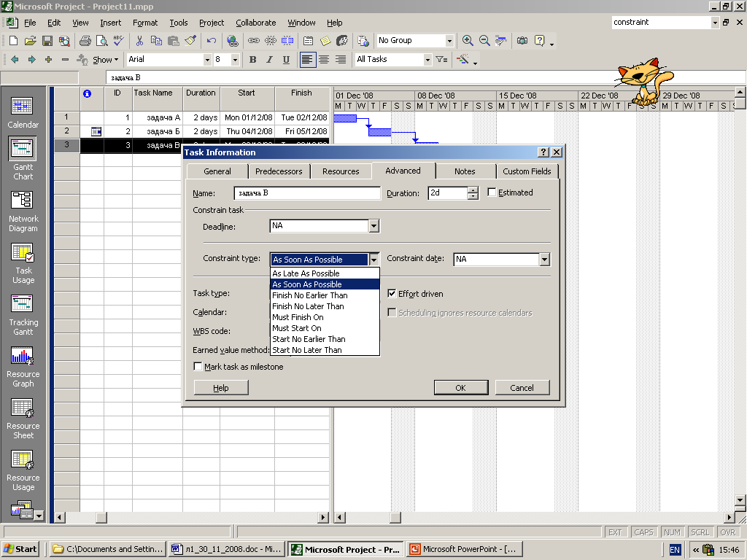
Task: Click the Copy Picture camera icon
Action: [x=522, y=41]
